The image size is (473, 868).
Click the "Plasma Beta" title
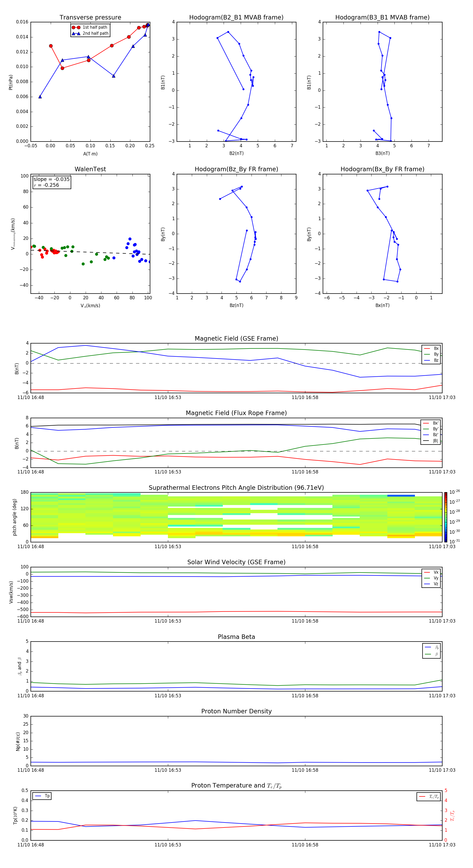(x=236, y=637)
